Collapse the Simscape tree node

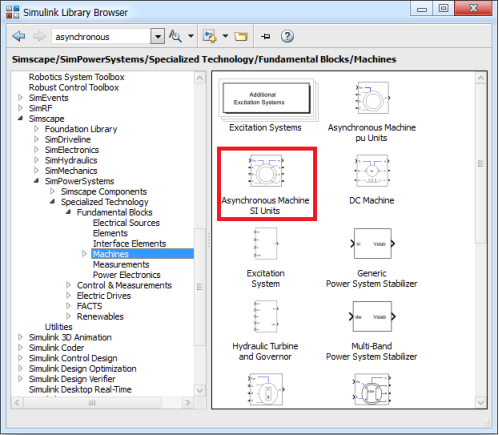[20, 118]
